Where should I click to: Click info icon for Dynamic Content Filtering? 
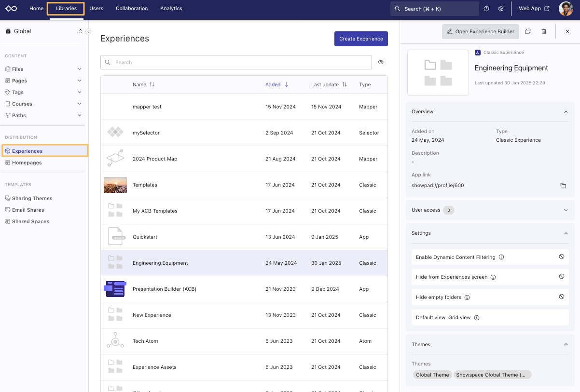click(501, 257)
